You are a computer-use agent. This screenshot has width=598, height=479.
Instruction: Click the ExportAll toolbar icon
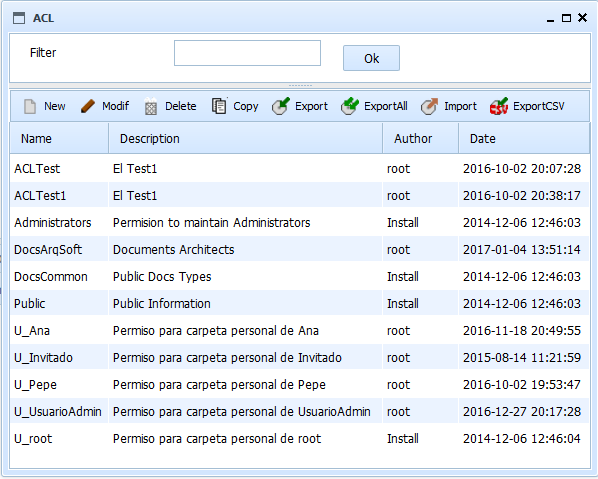350,106
